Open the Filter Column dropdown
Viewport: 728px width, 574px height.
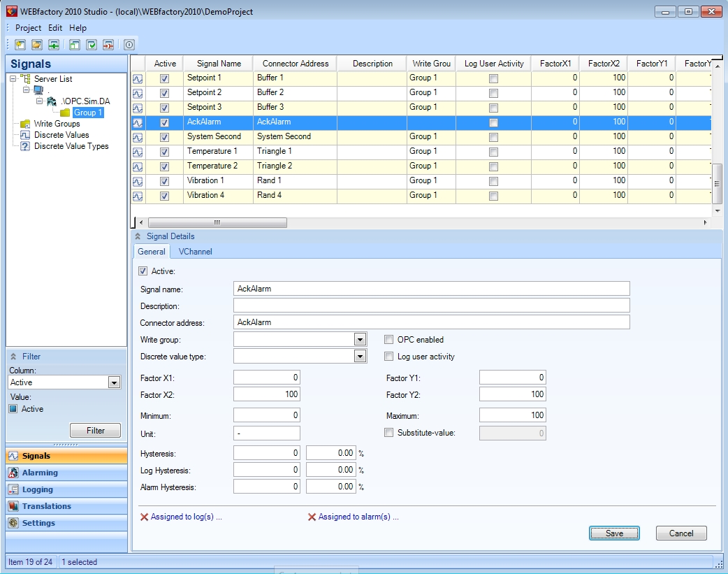point(115,382)
